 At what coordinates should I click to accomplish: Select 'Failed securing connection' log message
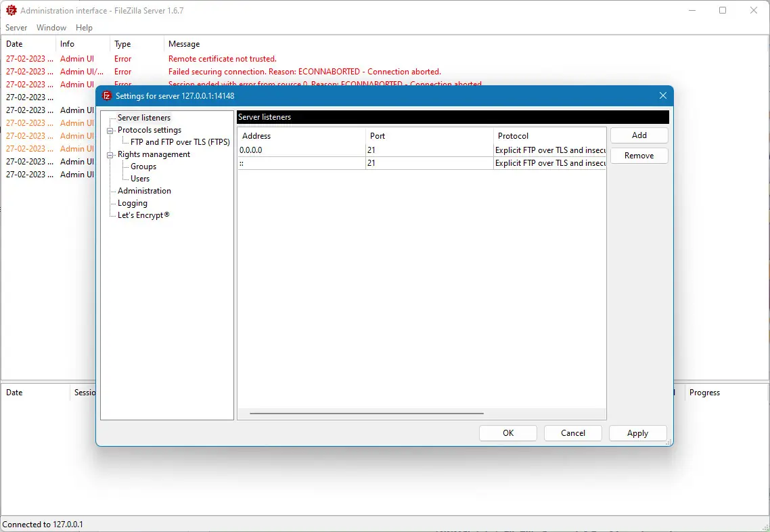click(x=304, y=72)
